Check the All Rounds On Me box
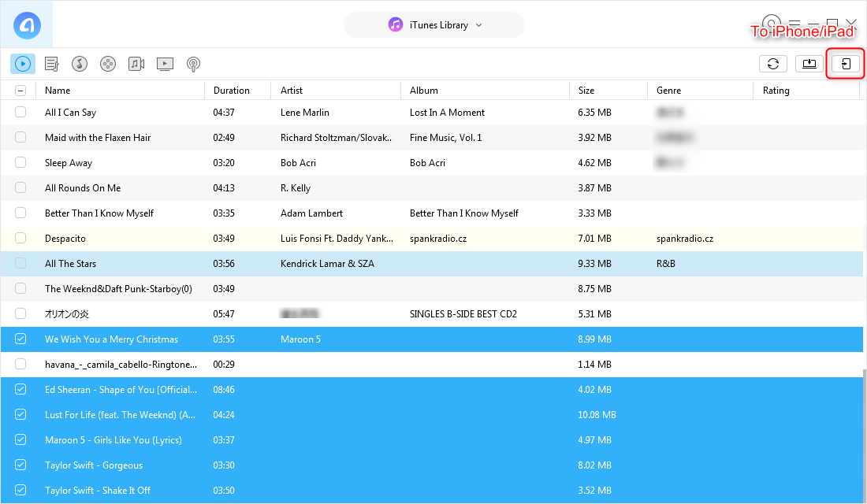Image resolution: width=867 pixels, height=504 pixels. tap(20, 188)
